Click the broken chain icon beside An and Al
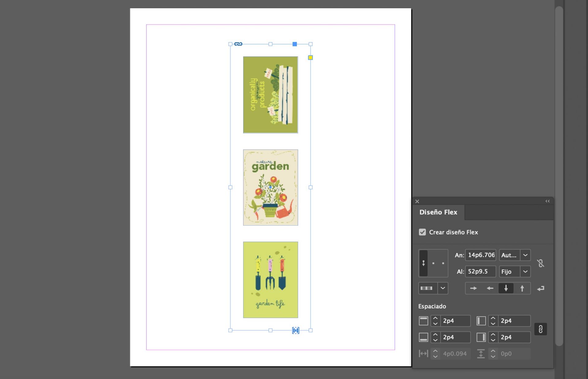 coord(541,263)
